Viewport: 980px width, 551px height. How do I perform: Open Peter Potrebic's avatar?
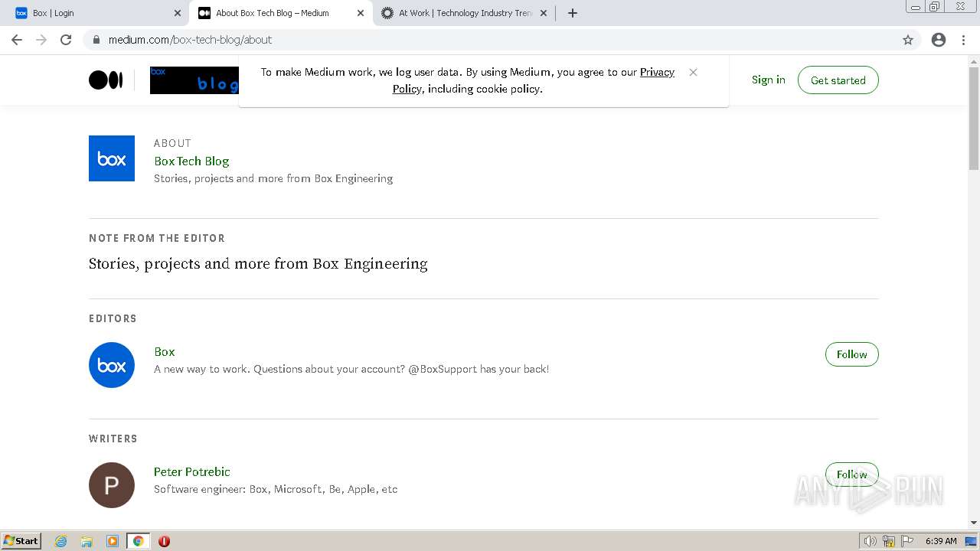pos(112,485)
